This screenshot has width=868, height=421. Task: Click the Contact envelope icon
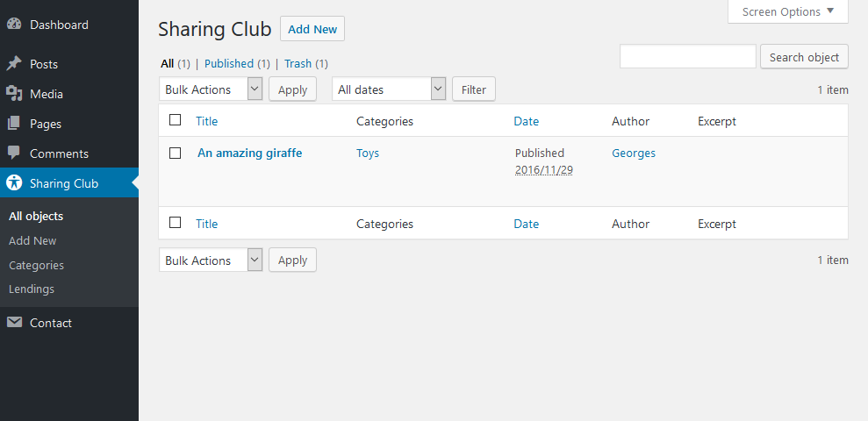pyautogui.click(x=14, y=323)
